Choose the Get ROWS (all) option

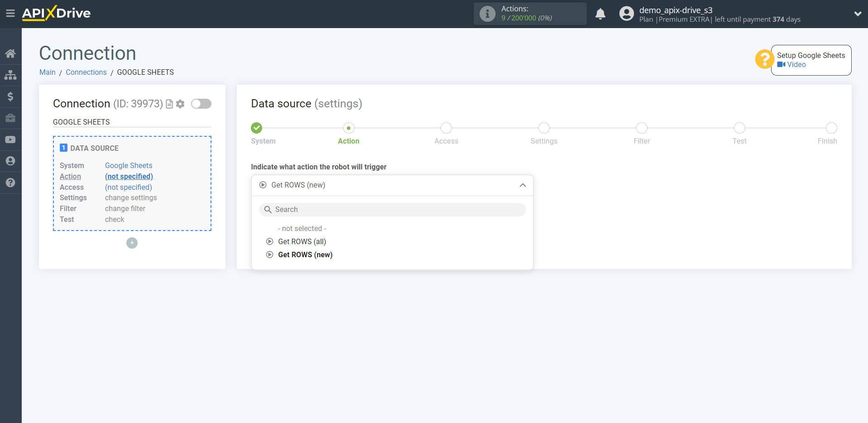[x=302, y=242]
